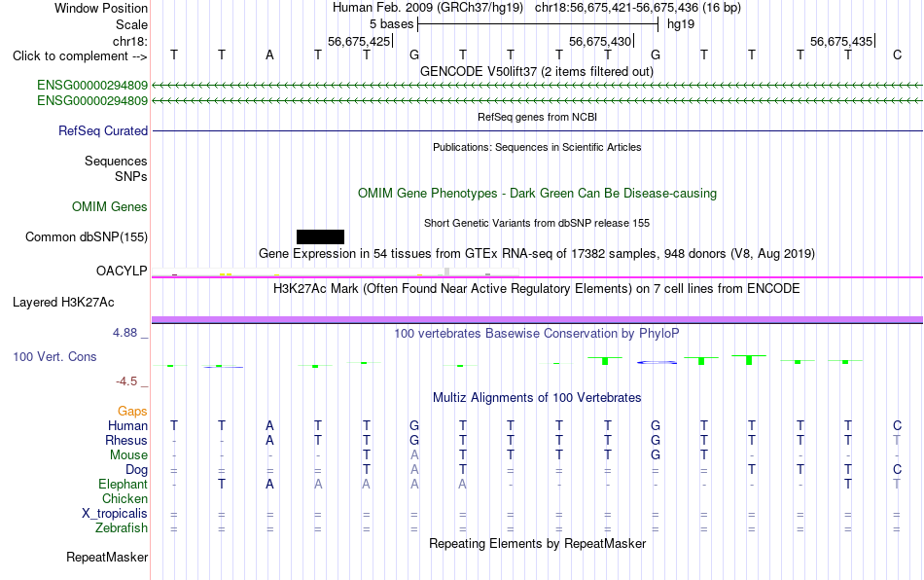Click the Sequences track label
Screen dimensions: 924x580
[x=116, y=161]
